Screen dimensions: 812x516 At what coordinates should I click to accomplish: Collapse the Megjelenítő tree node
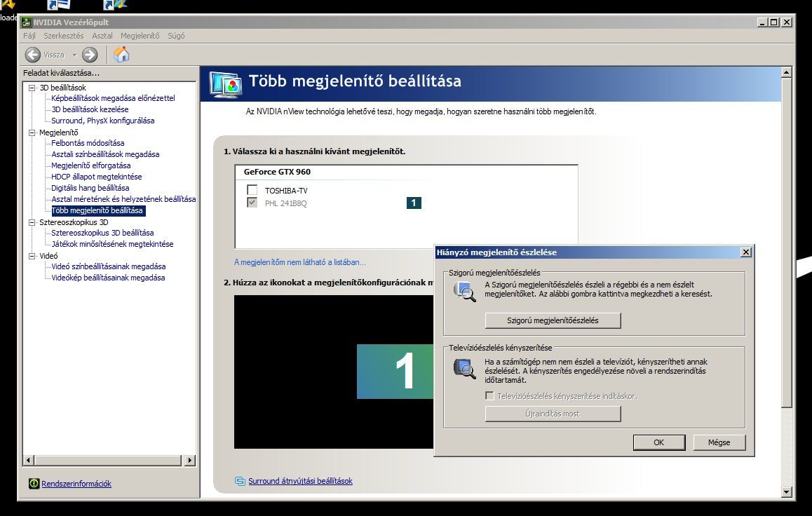pyautogui.click(x=32, y=133)
